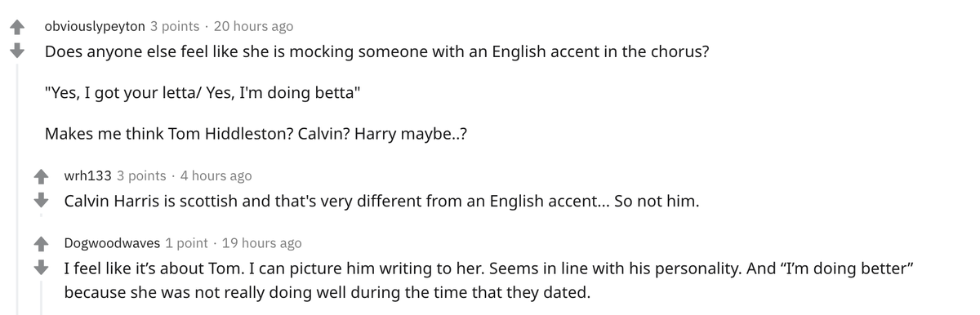Upvote the Dogwoodwaves reply
This screenshot has width=980, height=315.
(x=39, y=244)
